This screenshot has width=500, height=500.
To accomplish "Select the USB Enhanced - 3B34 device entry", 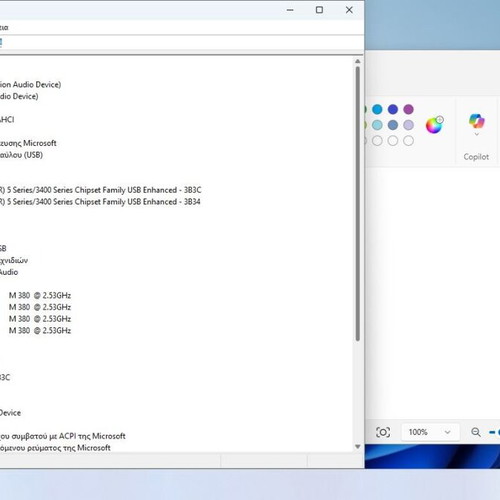I will click(100, 202).
